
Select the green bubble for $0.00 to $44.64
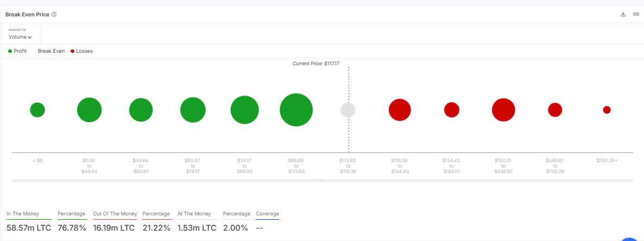click(x=89, y=110)
